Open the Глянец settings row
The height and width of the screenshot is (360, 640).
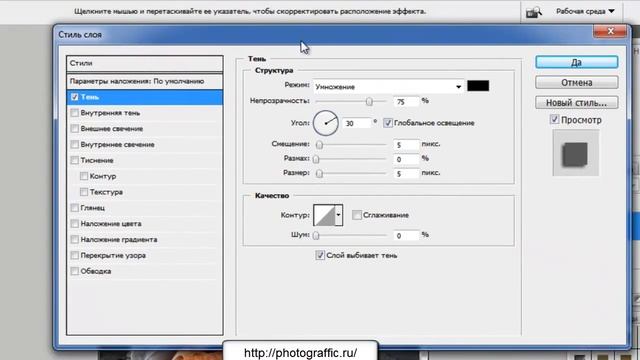[145, 208]
